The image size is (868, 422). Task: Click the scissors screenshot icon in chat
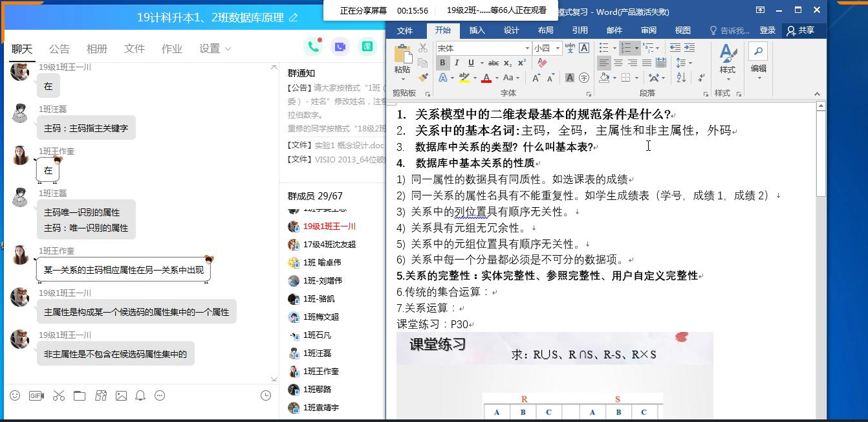[x=59, y=395]
